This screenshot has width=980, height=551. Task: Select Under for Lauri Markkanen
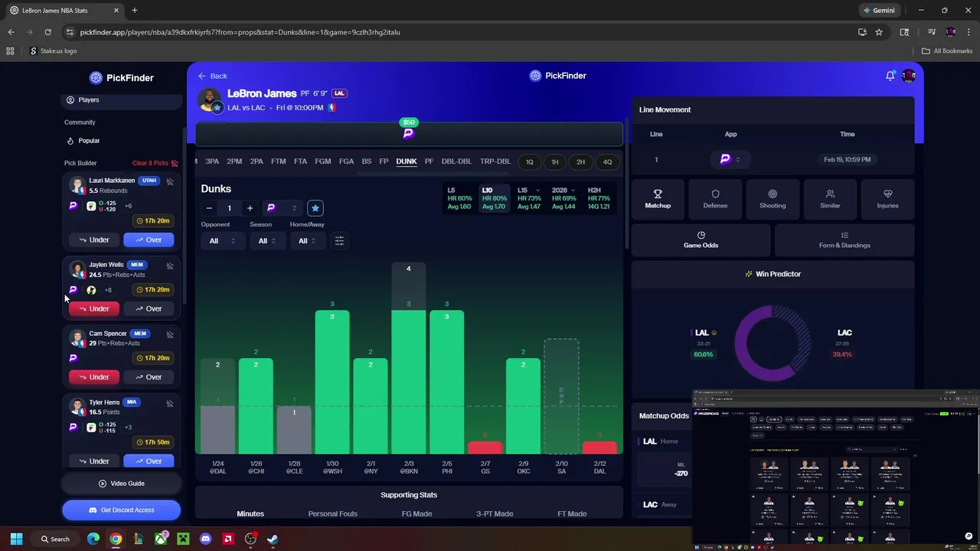[x=94, y=240]
